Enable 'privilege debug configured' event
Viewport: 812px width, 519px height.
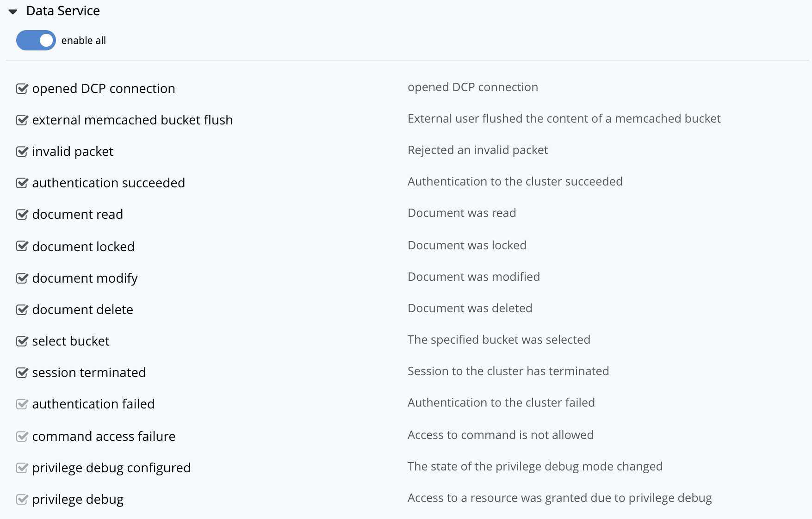[x=21, y=468]
